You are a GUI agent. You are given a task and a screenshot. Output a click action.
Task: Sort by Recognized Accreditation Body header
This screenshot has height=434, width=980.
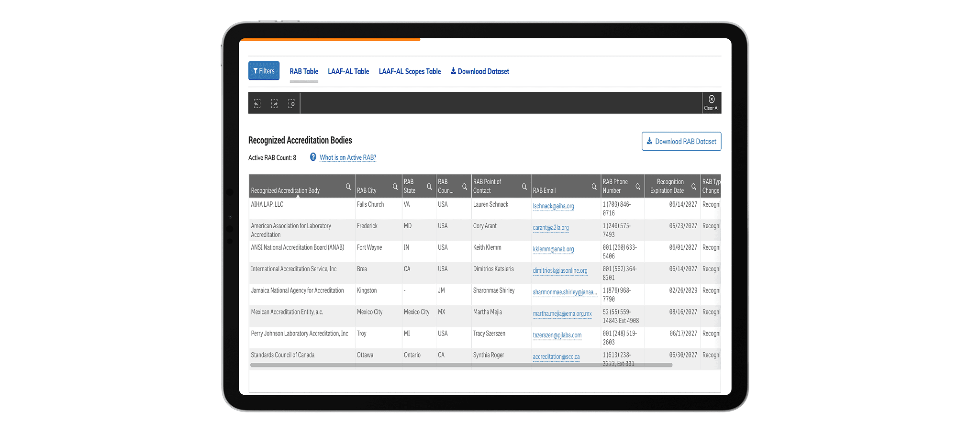click(285, 190)
